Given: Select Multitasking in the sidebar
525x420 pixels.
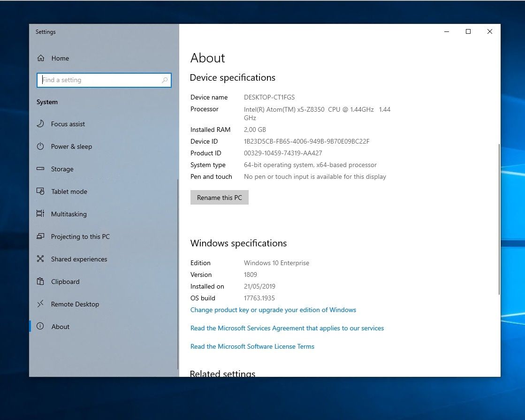Looking at the screenshot, I should click(x=68, y=214).
